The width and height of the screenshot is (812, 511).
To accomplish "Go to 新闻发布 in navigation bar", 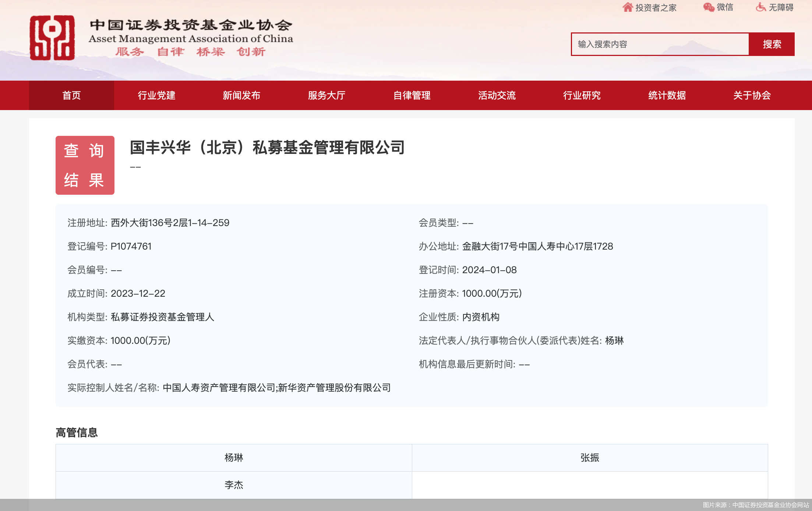I will tap(241, 95).
